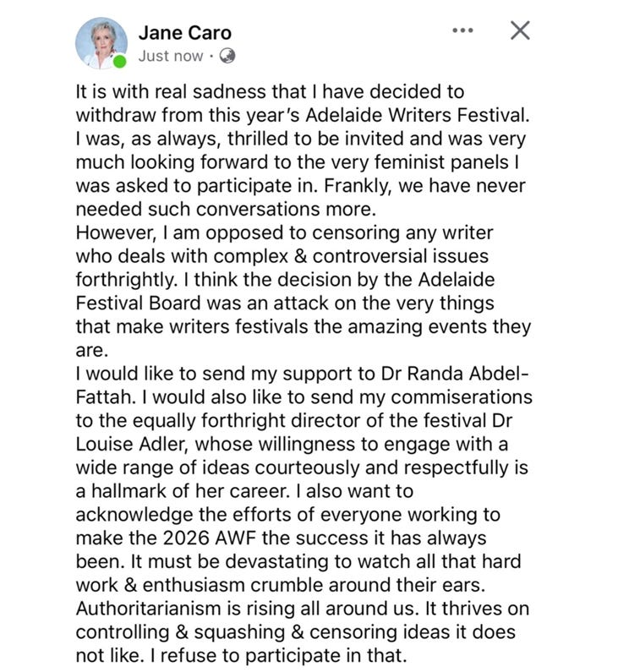The image size is (618, 672).
Task: Close the post with the X icon
Action: pyautogui.click(x=520, y=30)
